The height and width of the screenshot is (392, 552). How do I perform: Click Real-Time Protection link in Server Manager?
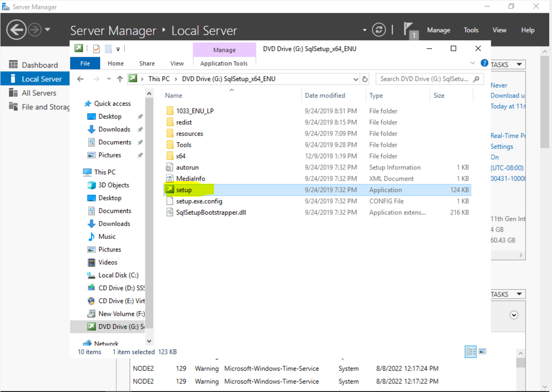tap(508, 136)
